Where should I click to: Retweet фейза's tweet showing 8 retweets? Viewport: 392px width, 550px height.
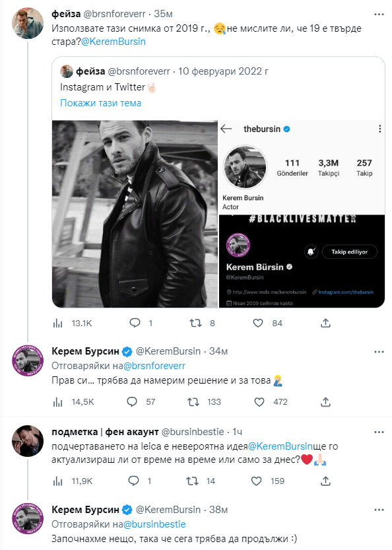click(x=195, y=323)
